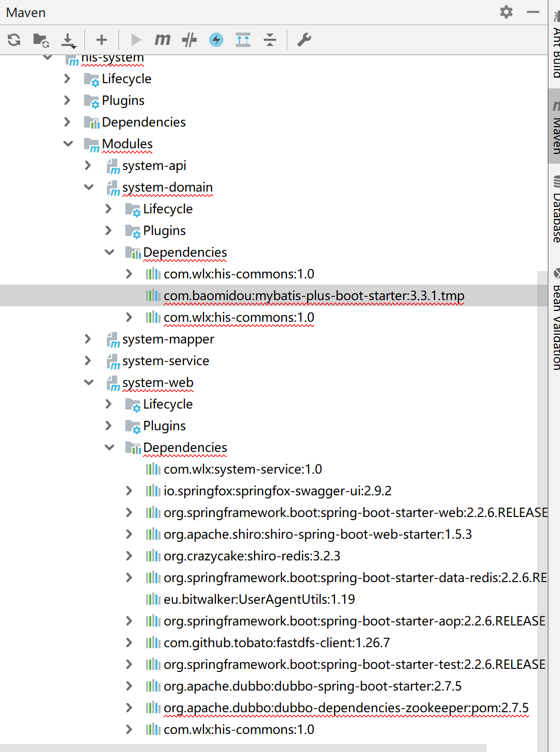
Task: Click the system-mapper module icon
Action: 113,340
